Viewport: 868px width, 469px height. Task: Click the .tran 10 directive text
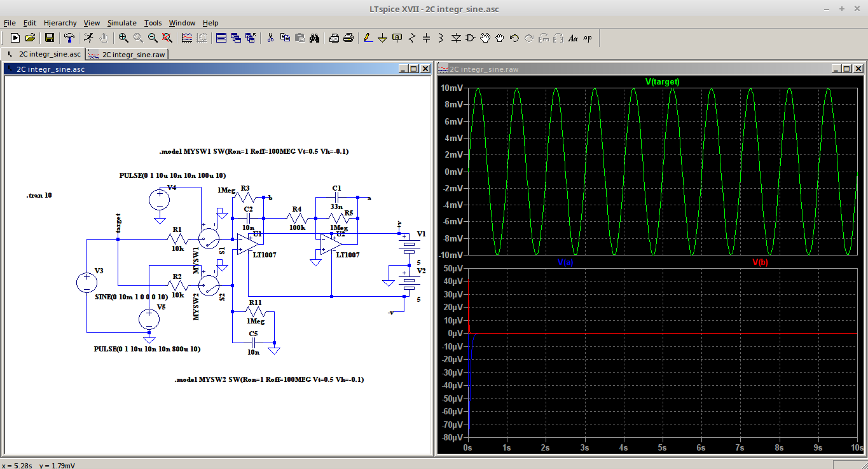click(x=39, y=196)
